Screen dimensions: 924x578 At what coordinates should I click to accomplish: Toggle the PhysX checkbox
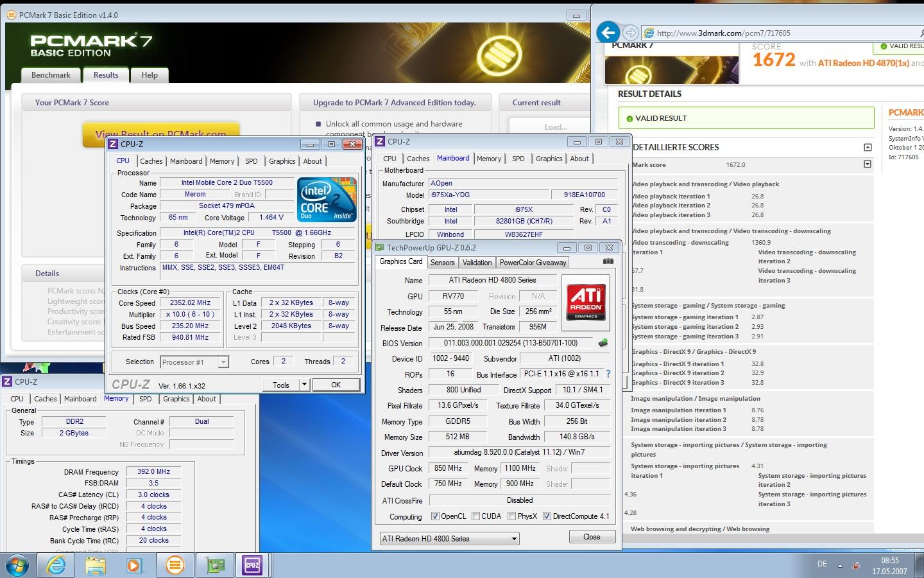tap(511, 516)
